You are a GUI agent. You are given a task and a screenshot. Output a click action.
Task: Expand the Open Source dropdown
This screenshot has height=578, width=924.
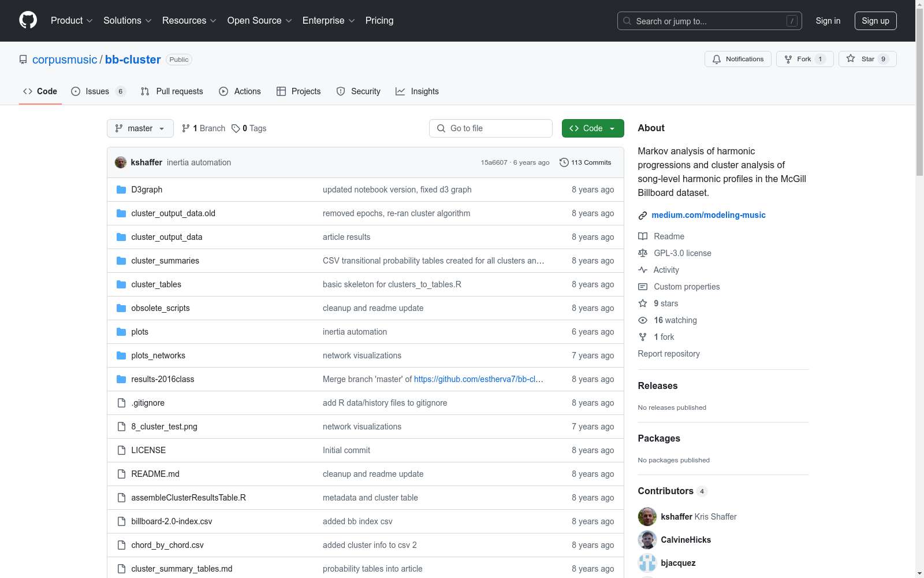[260, 20]
